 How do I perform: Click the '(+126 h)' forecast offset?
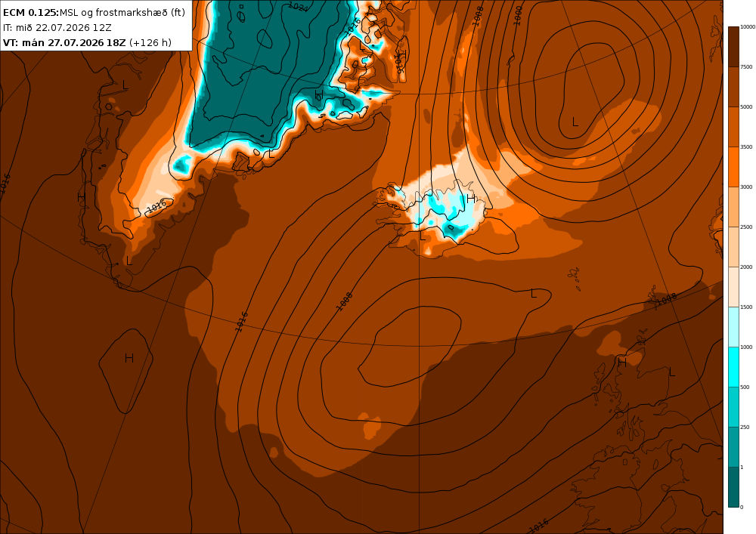(150, 42)
